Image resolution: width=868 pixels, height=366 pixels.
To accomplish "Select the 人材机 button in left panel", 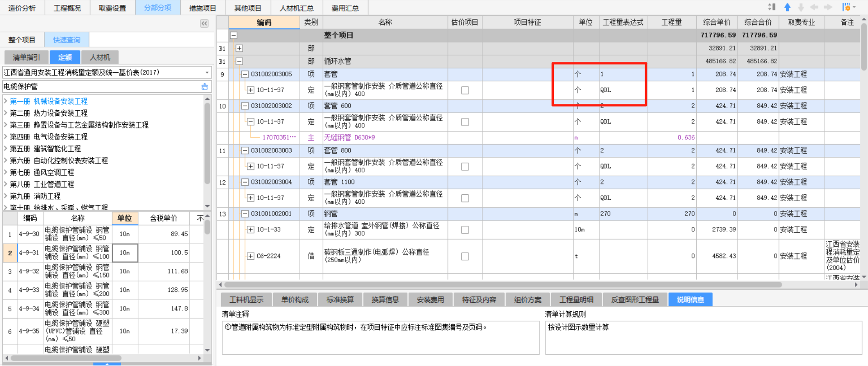I will [100, 57].
